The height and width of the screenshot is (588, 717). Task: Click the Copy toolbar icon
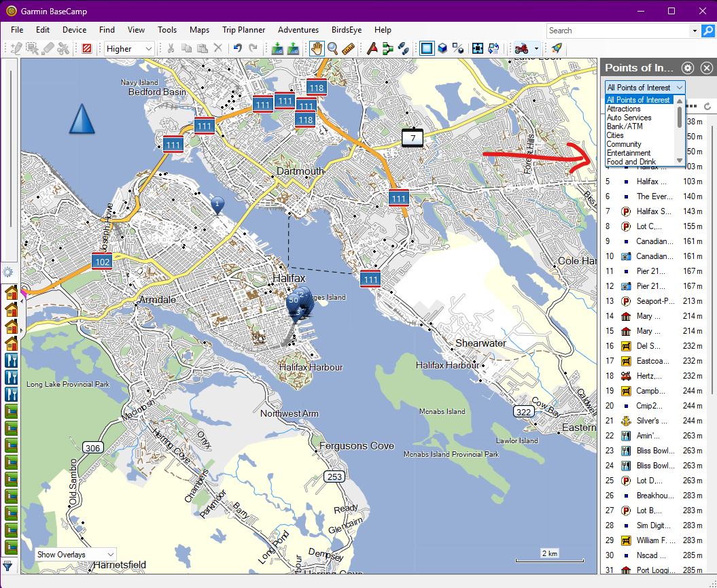tap(187, 48)
